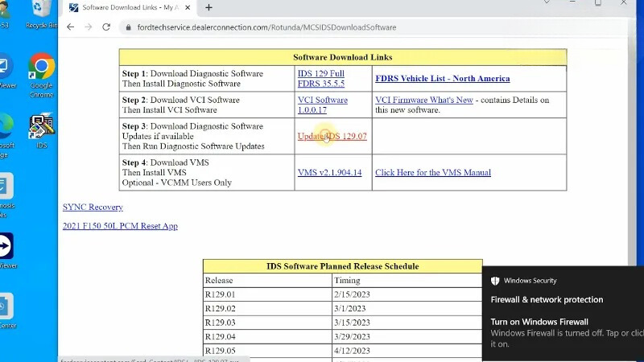Download VMS v2.1.904.14 link
This screenshot has width=644, height=362.
coord(329,172)
